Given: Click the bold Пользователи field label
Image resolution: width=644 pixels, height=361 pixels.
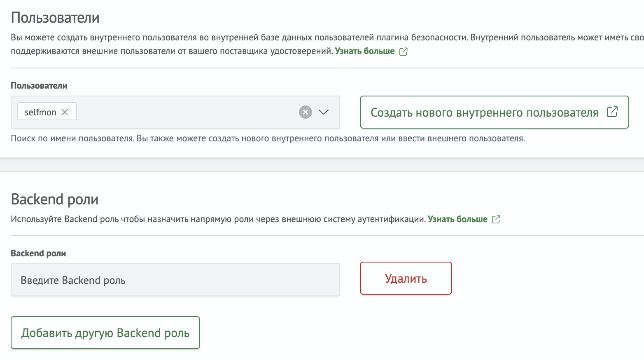Looking at the screenshot, I should tap(39, 86).
